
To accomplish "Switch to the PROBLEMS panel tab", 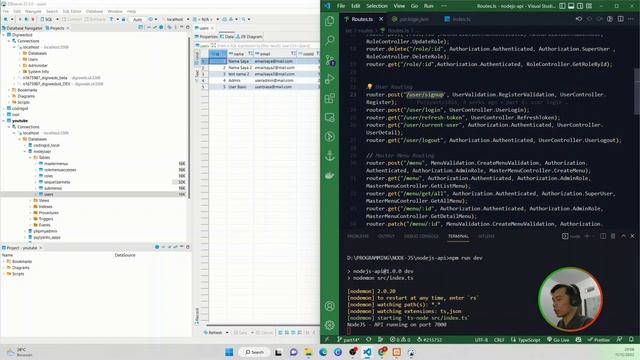I will 358,236.
